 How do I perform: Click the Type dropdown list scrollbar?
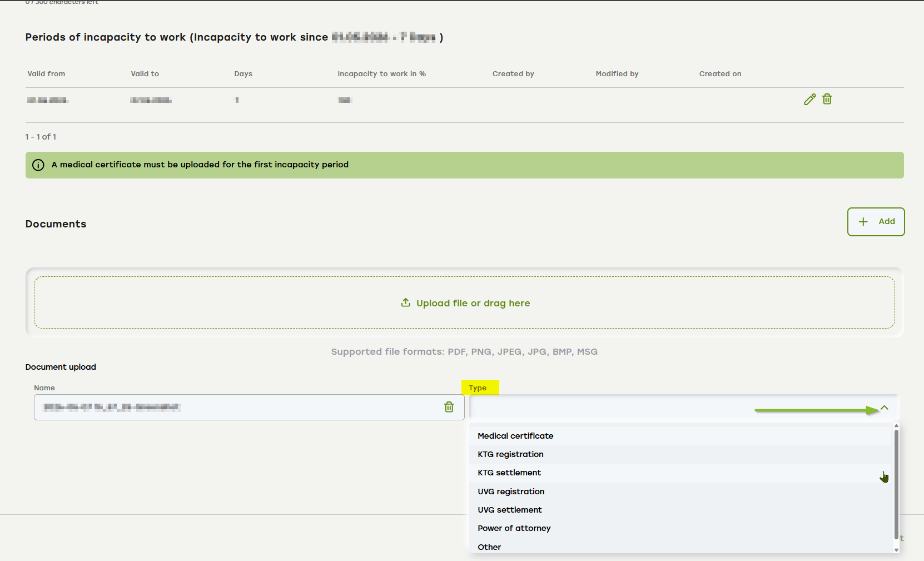[896, 484]
